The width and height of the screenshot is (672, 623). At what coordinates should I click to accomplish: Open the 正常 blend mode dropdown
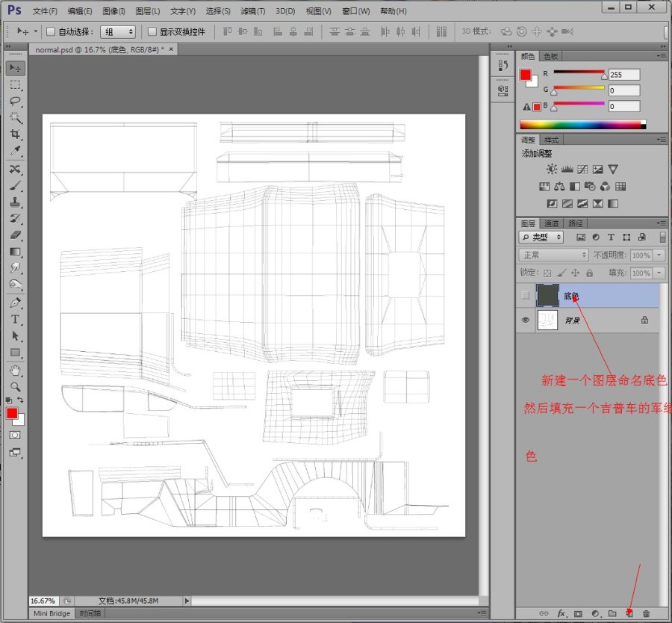coord(554,255)
